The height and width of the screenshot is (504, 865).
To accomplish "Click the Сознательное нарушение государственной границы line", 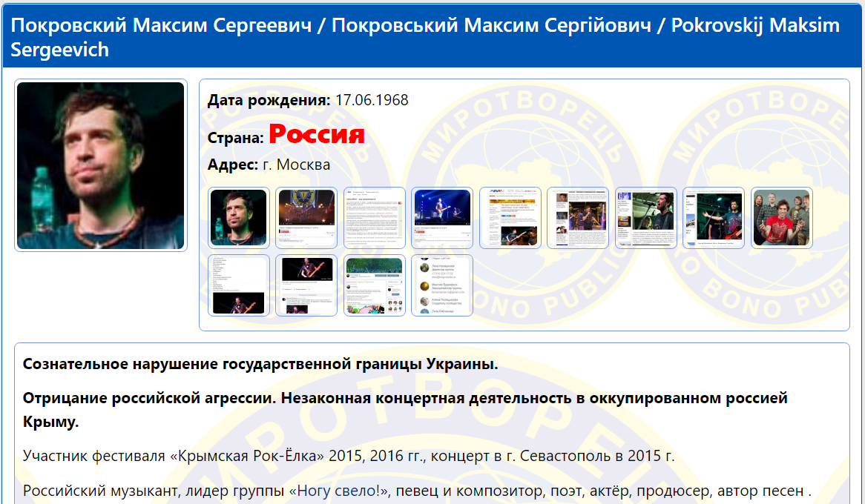I will point(260,364).
